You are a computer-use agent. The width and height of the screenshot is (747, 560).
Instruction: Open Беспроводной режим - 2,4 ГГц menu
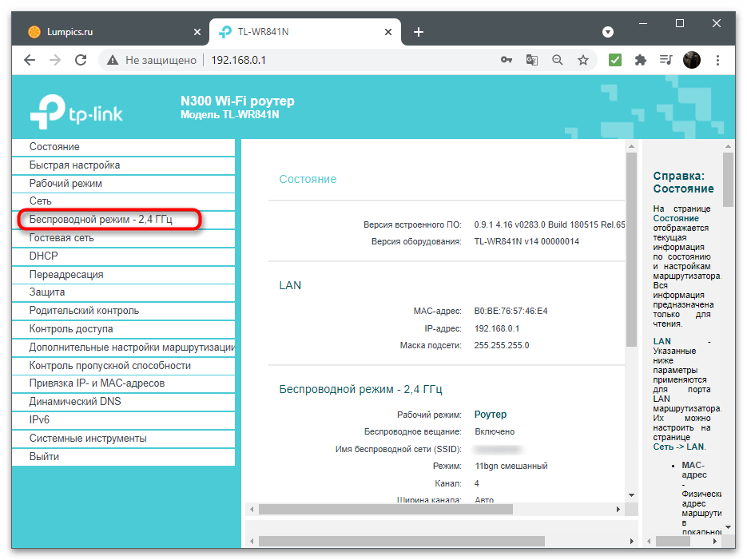pyautogui.click(x=123, y=220)
